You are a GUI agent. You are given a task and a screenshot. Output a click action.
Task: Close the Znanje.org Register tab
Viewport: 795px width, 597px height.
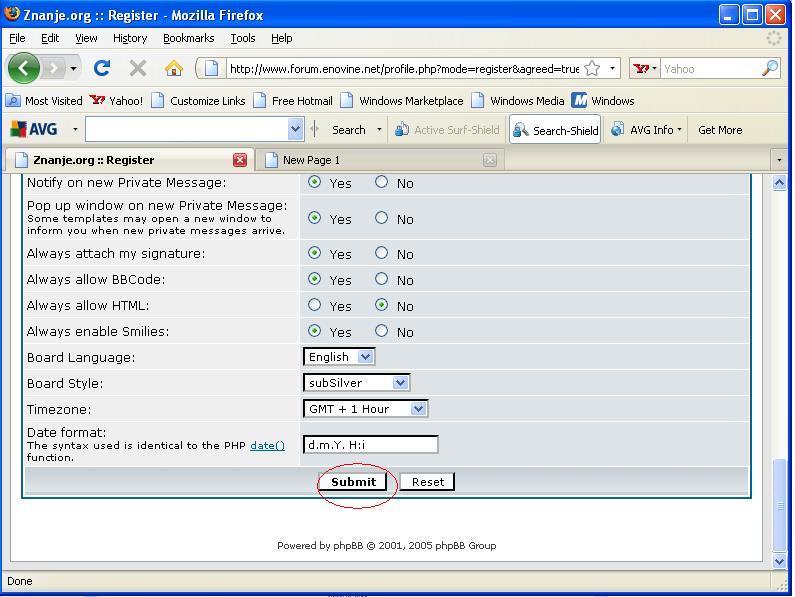(240, 160)
